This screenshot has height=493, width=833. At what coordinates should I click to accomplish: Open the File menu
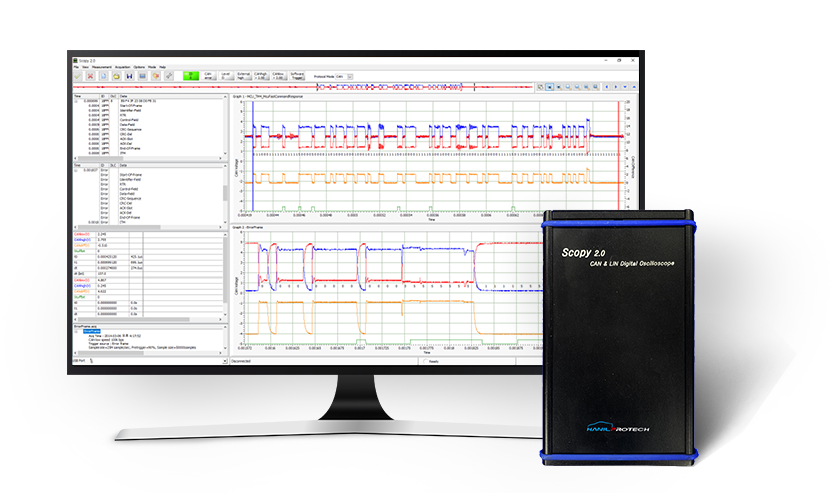[76, 67]
